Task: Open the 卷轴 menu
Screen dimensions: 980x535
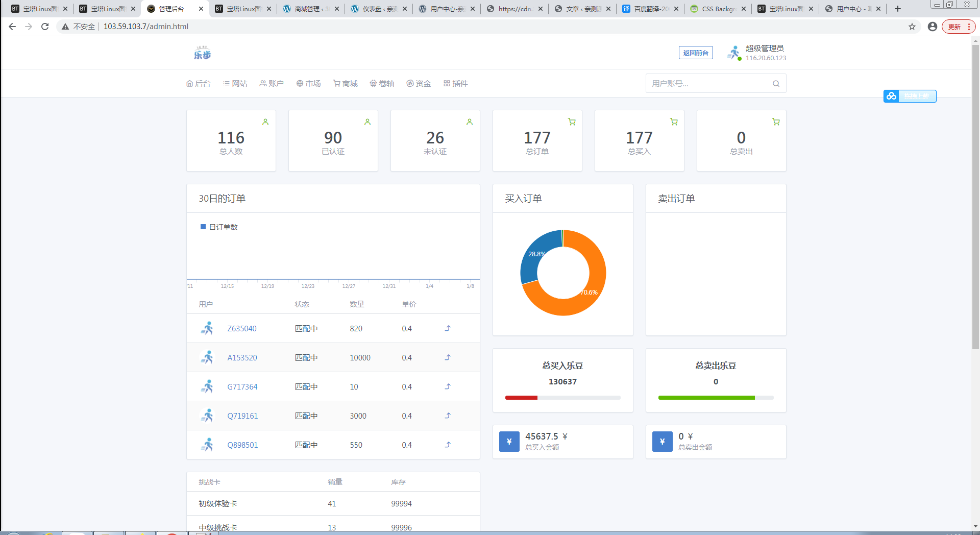Action: [382, 83]
